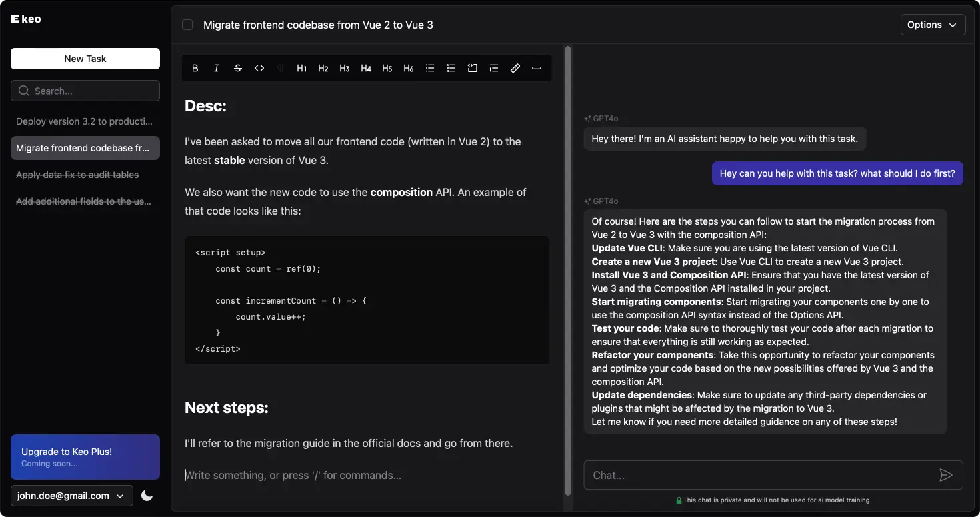The image size is (980, 517).
Task: Focus the task Search field
Action: pos(85,91)
